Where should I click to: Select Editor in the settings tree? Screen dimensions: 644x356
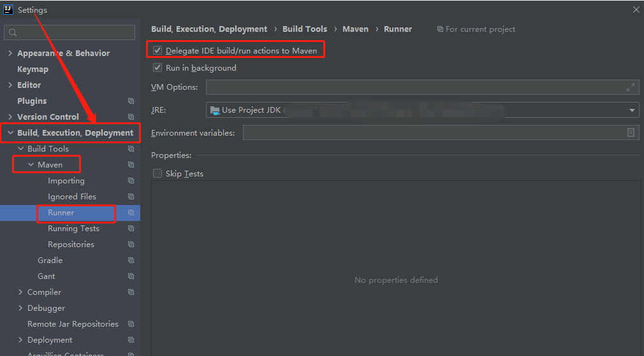[x=29, y=85]
